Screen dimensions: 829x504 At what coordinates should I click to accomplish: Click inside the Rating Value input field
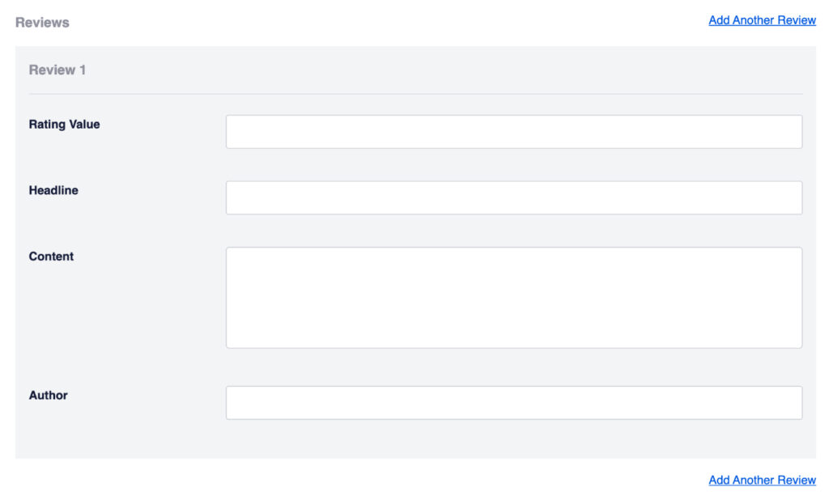pyautogui.click(x=513, y=131)
